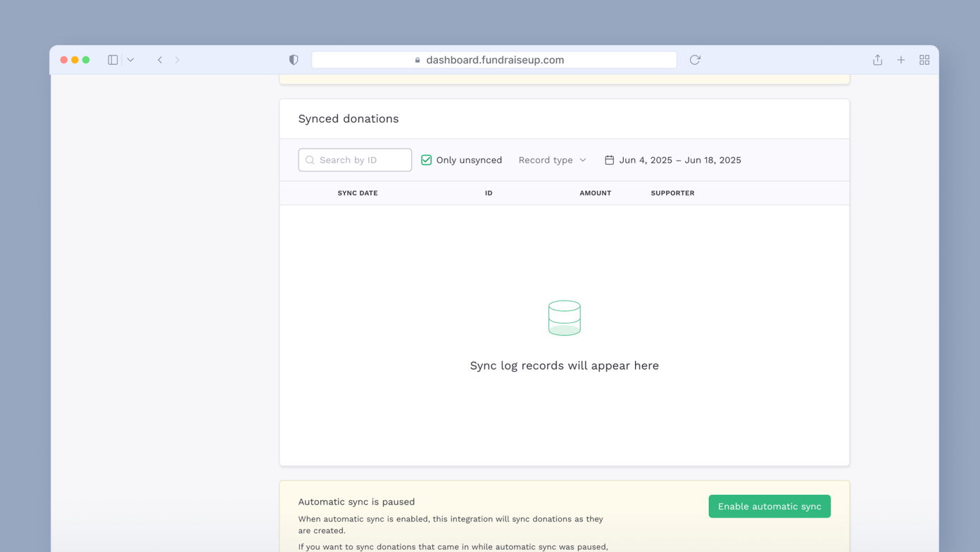Click the magnifier icon in the search field
The width and height of the screenshot is (980, 552).
[x=310, y=160]
